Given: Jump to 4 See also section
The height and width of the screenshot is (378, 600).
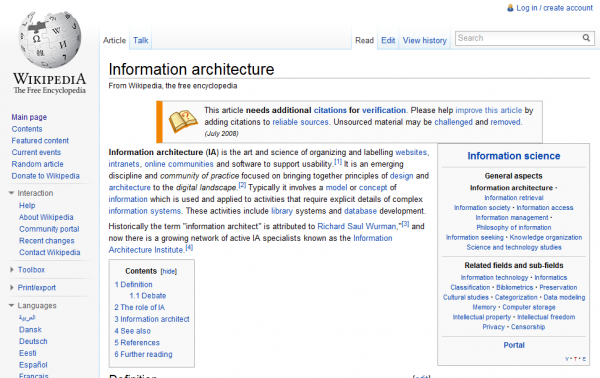Looking at the screenshot, I should pyautogui.click(x=132, y=331).
